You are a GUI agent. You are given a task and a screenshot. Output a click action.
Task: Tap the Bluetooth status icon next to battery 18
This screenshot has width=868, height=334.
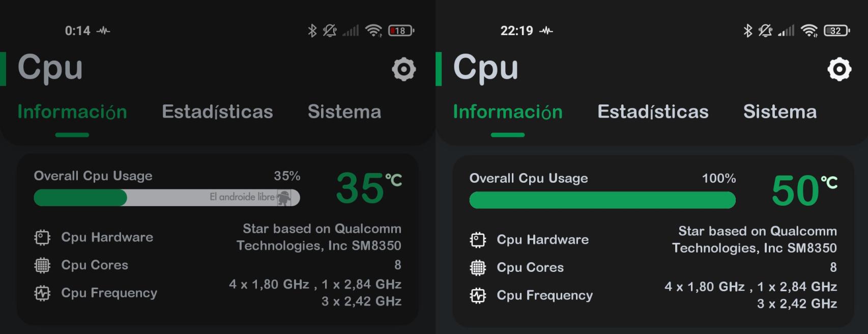312,31
